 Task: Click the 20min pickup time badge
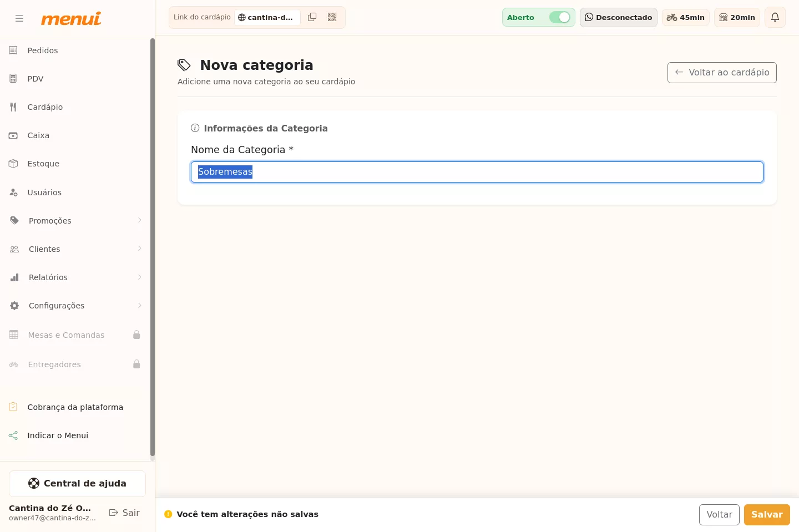[737, 17]
